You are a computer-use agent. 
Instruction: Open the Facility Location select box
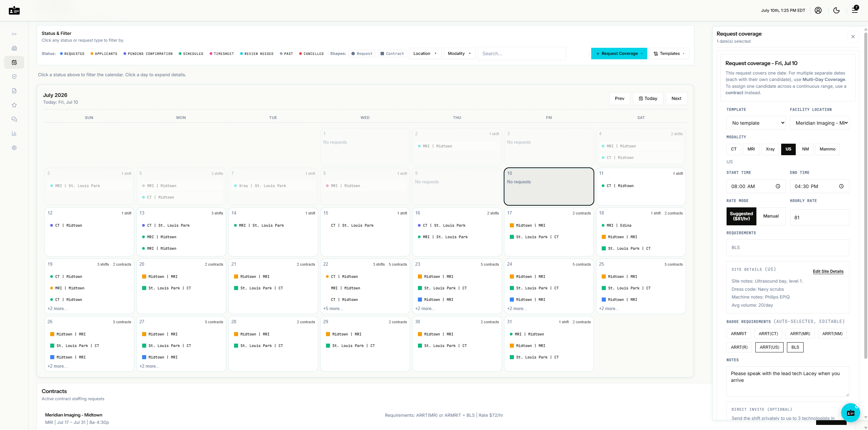click(x=819, y=123)
